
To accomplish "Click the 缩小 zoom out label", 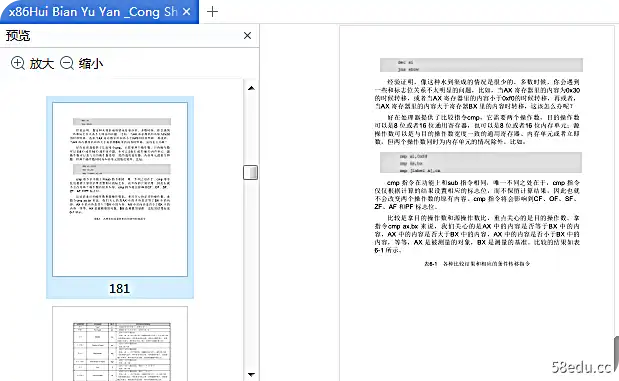I will tap(91, 63).
